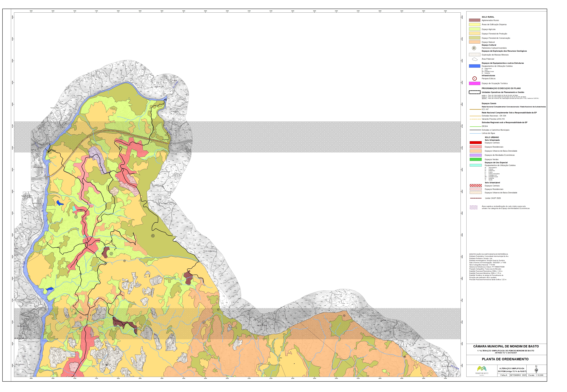Click the Património Cultural Inventário legend symbol

(474, 48)
